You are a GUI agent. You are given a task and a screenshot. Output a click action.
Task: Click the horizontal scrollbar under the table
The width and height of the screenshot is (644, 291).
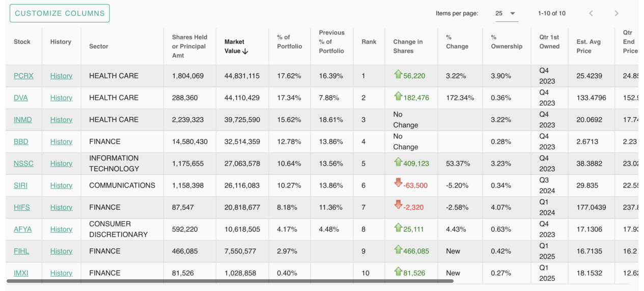coord(229,281)
